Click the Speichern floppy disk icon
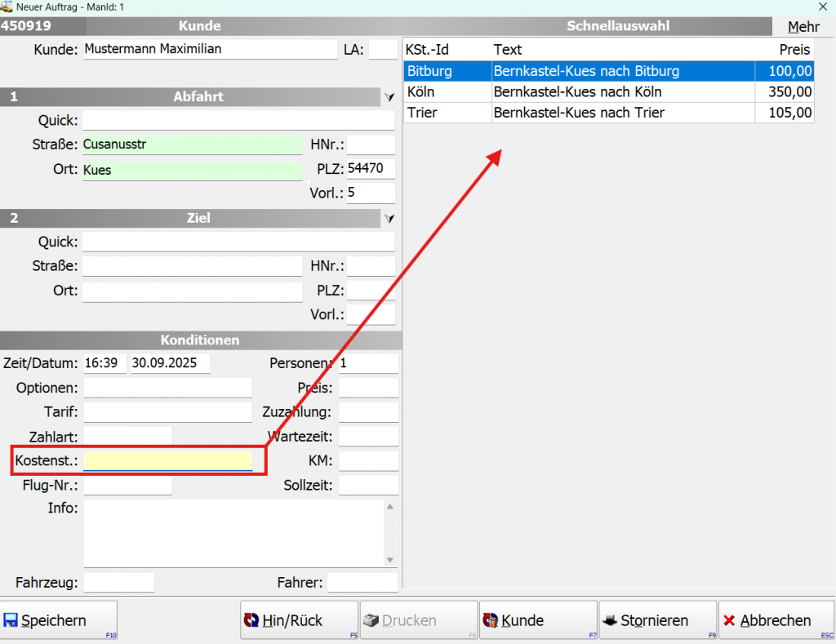This screenshot has width=836, height=644. coord(11,621)
